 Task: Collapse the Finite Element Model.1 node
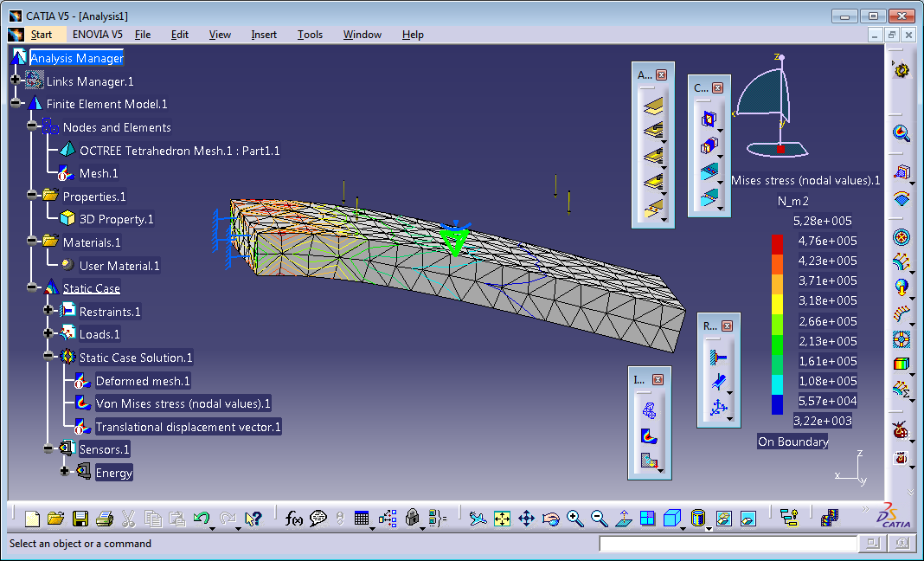pos(16,104)
